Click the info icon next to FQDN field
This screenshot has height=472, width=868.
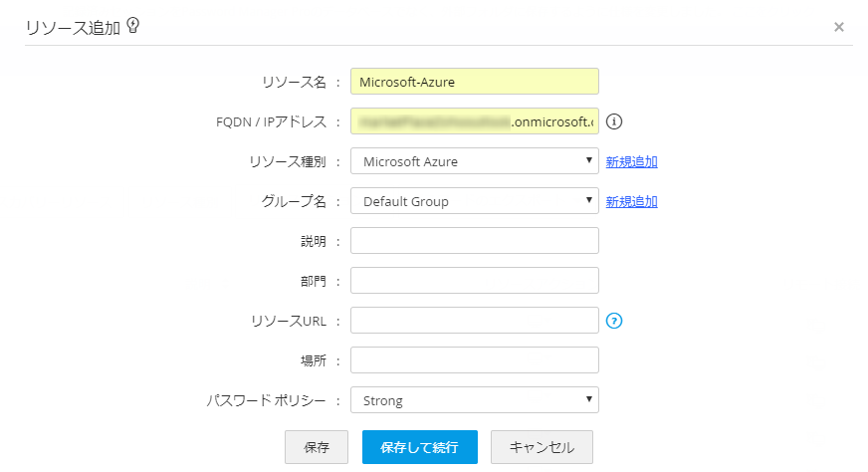point(614,121)
